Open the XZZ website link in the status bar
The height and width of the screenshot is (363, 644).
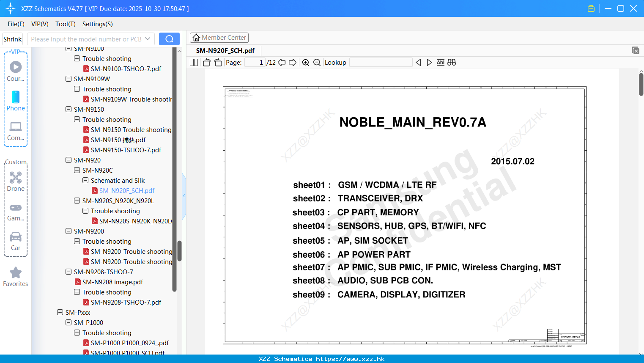click(350, 359)
